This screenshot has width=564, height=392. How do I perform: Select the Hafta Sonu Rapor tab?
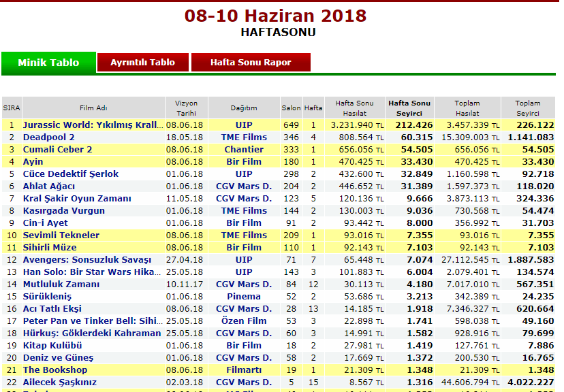251,63
